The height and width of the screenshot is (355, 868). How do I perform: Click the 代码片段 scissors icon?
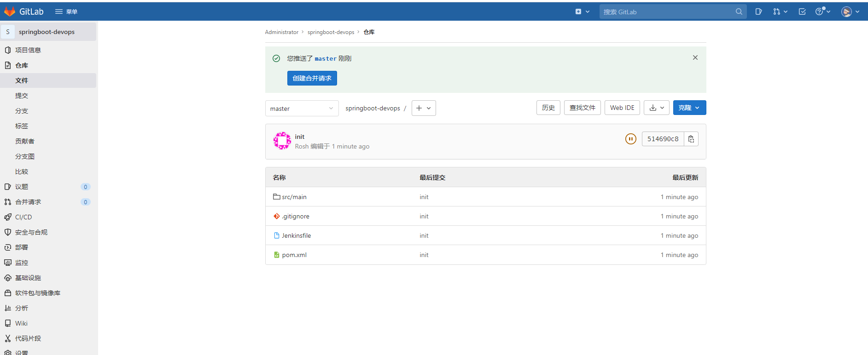[7, 338]
